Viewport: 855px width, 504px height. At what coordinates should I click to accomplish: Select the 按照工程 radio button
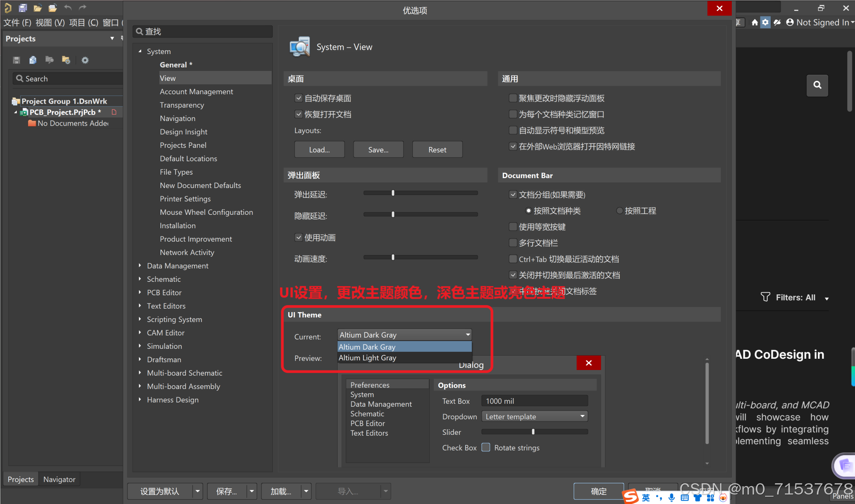619,211
